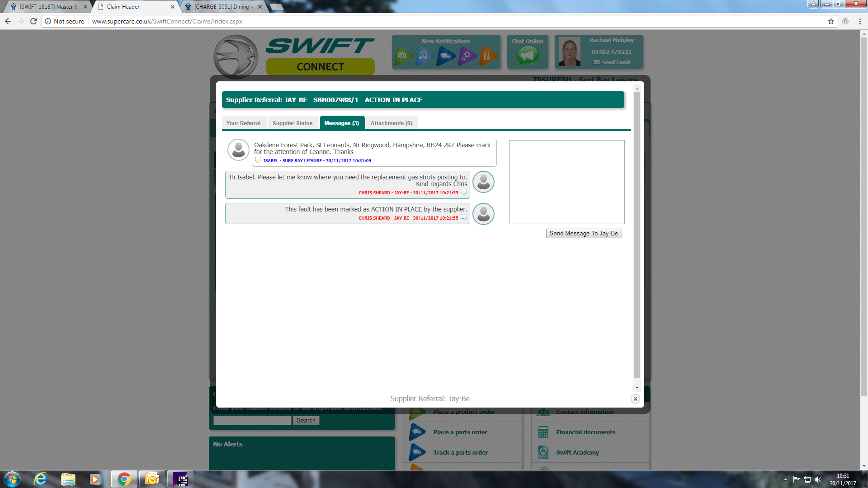This screenshot has height=488, width=868.
Task: Click the green caravan notification icon
Action: 402,56
